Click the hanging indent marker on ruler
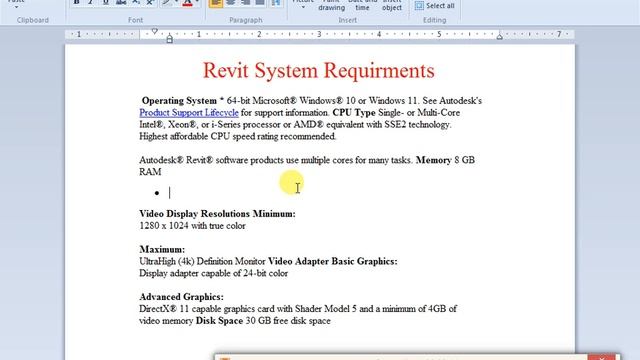Image resolution: width=640 pixels, height=360 pixels. click(x=169, y=39)
